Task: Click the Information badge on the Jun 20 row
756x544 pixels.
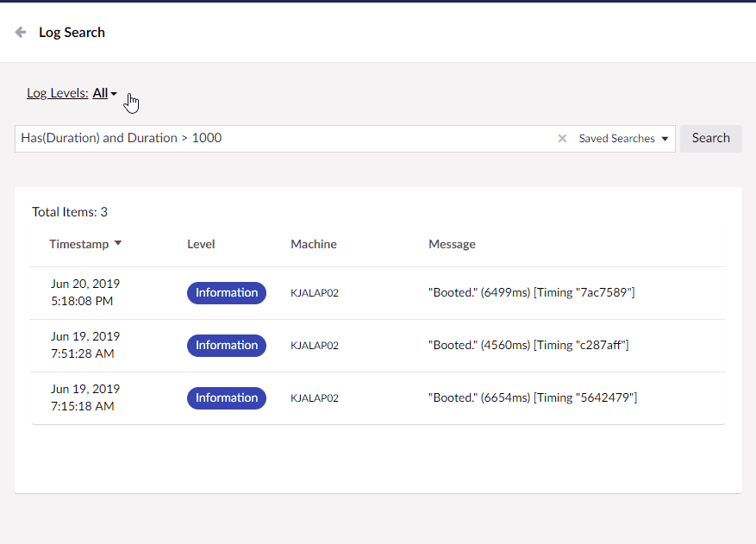Action: [x=226, y=292]
